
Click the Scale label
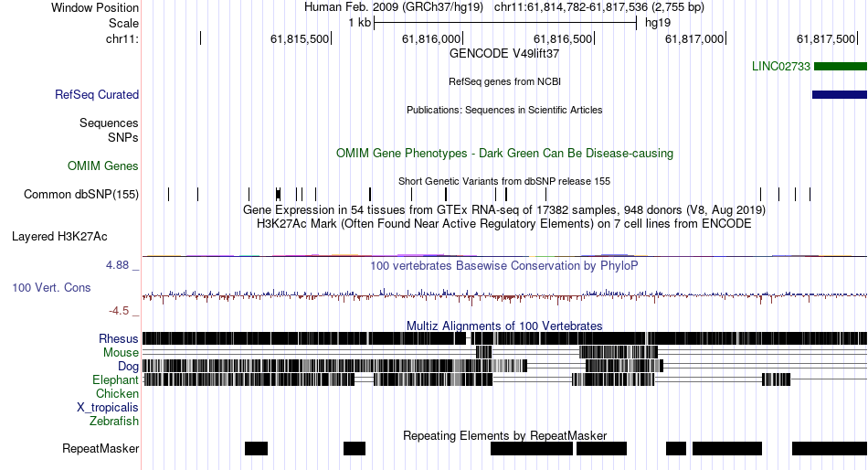[123, 23]
